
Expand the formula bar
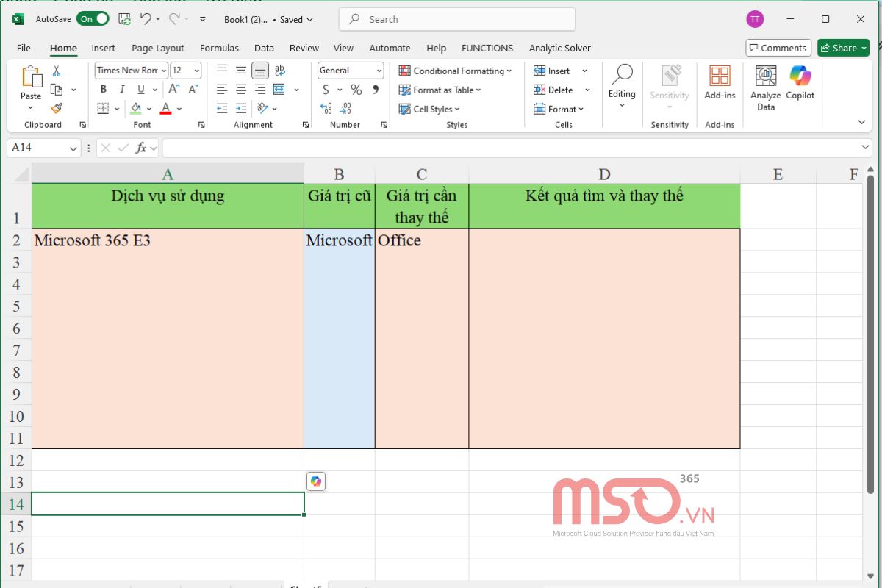coord(865,148)
